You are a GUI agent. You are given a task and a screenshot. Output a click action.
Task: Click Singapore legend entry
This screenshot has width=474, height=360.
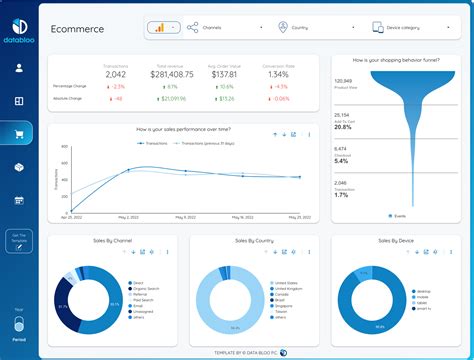pyautogui.click(x=281, y=306)
